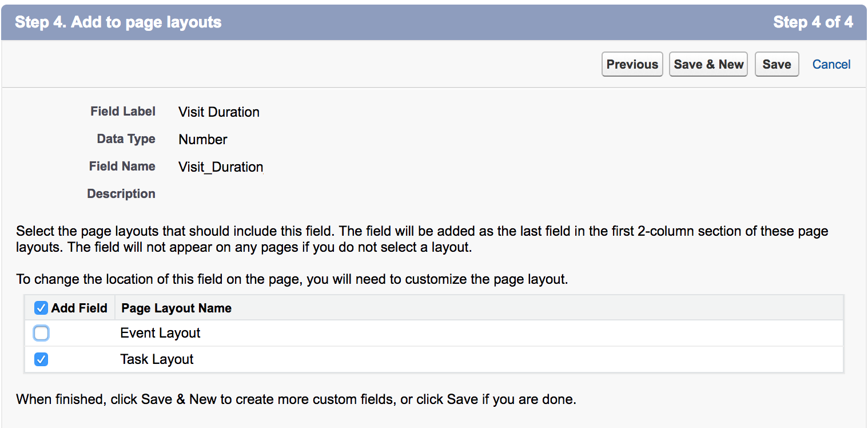This screenshot has height=428, width=868.
Task: Click the Field Label caption
Action: [x=123, y=111]
